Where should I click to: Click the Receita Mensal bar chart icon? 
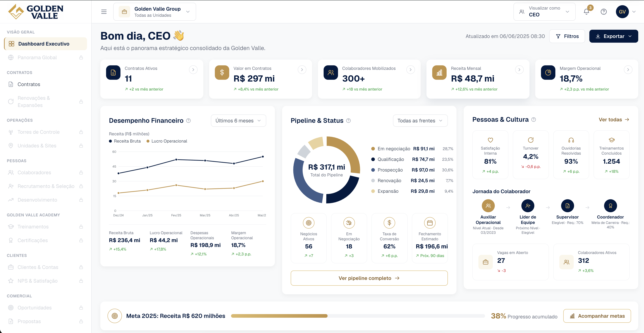(439, 73)
